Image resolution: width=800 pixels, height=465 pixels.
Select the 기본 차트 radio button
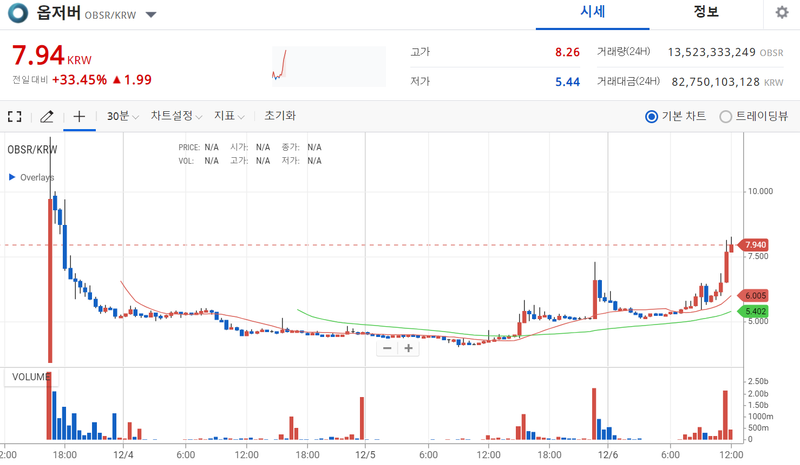[651, 117]
